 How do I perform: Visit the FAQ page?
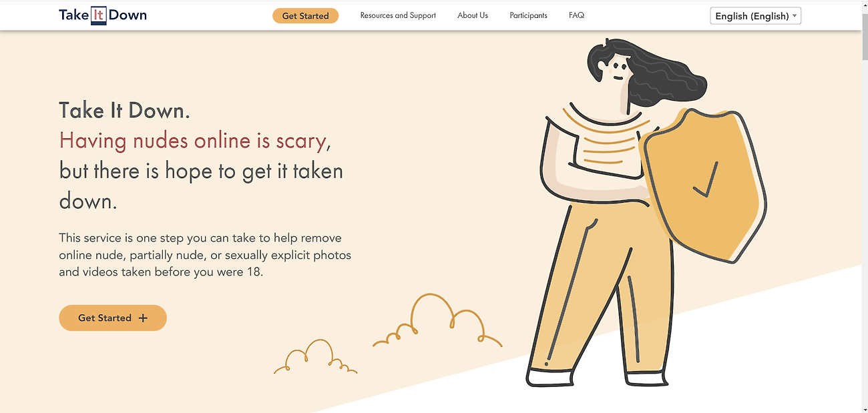tap(576, 15)
